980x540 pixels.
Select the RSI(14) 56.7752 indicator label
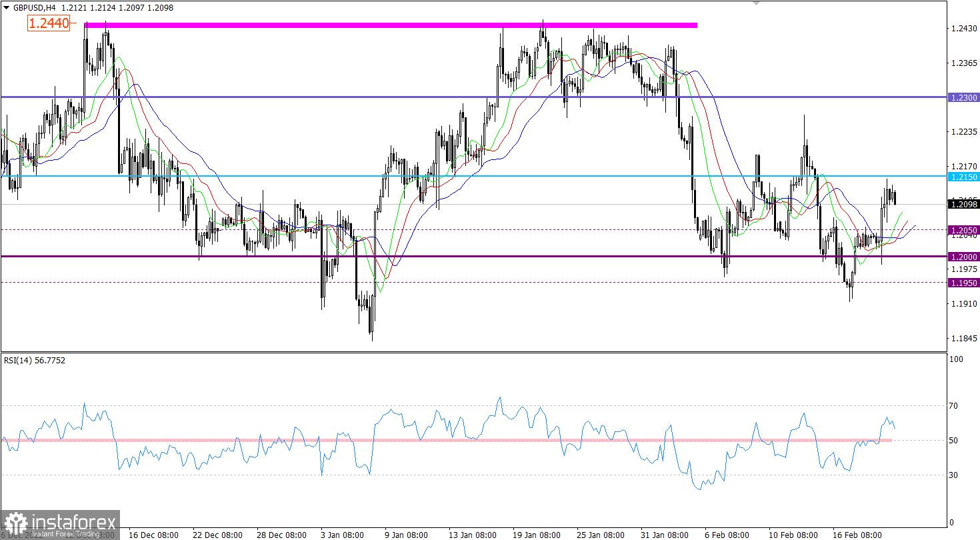point(35,360)
